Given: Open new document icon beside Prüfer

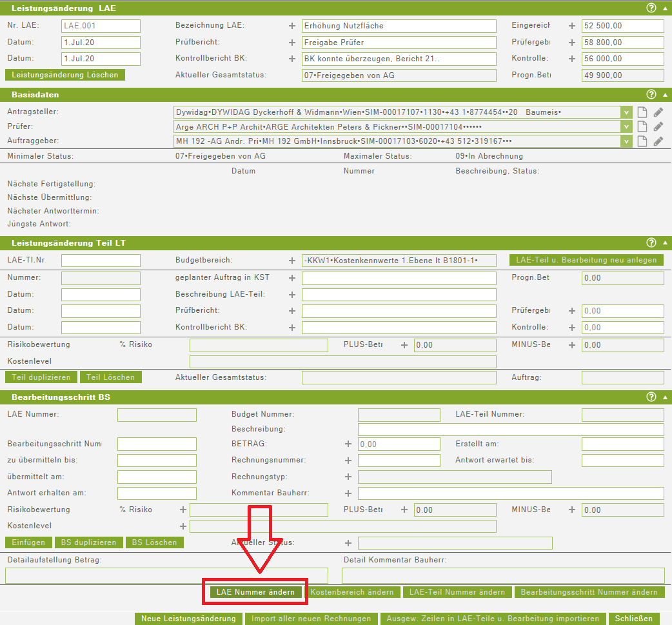Looking at the screenshot, I should pos(642,126).
